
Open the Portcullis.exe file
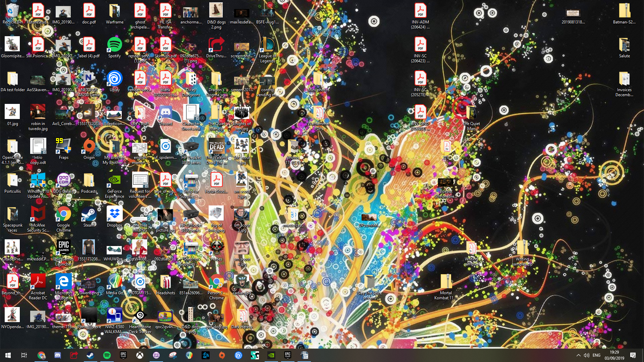(x=89, y=318)
